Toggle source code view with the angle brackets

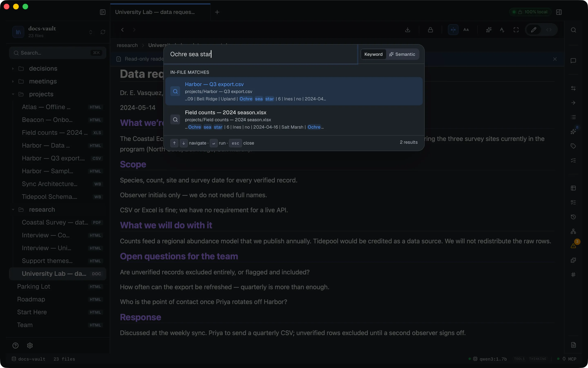click(x=549, y=30)
